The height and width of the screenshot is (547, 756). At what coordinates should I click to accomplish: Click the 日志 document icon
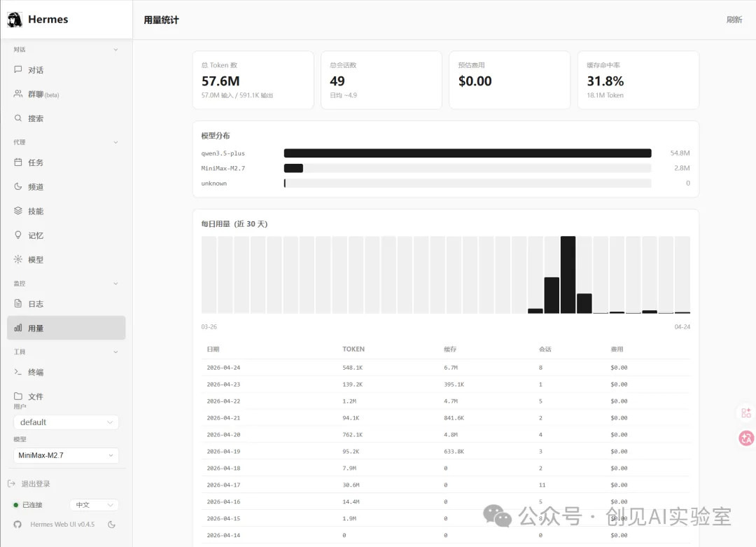tap(17, 303)
